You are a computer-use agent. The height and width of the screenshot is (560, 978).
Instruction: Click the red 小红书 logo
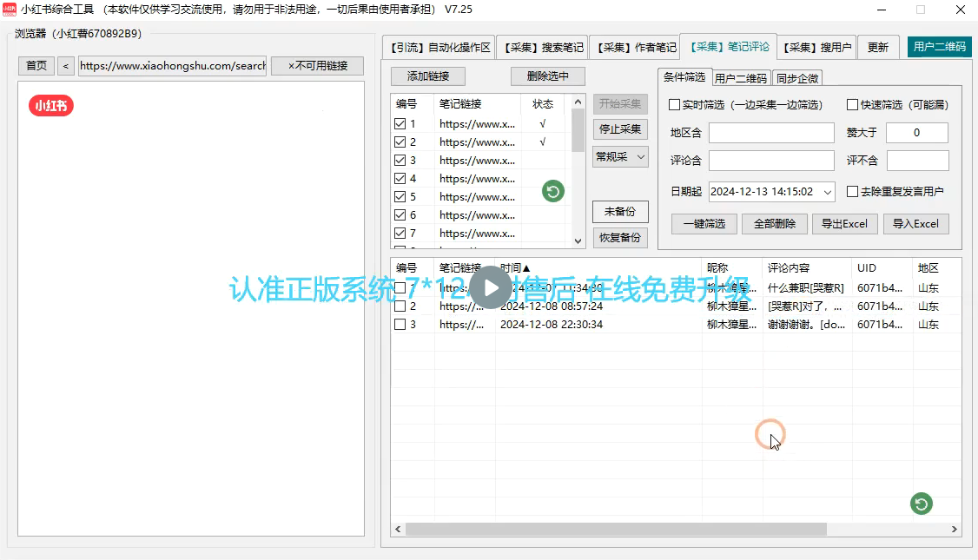pyautogui.click(x=51, y=105)
